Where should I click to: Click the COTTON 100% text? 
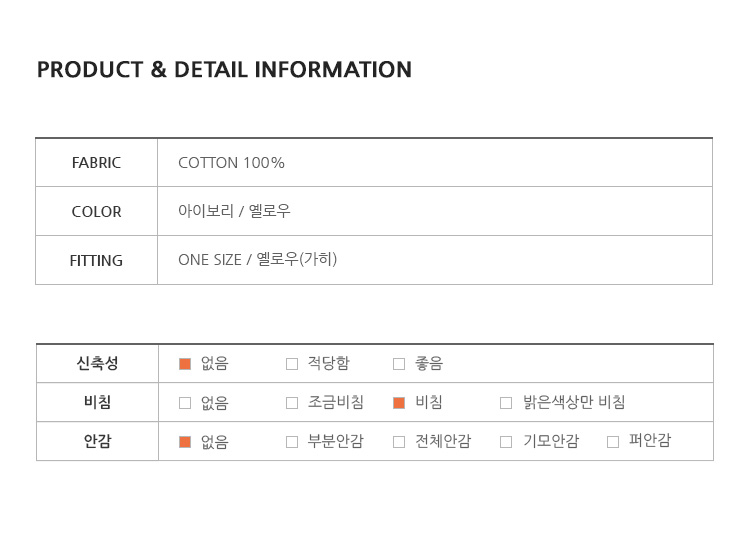[231, 163]
